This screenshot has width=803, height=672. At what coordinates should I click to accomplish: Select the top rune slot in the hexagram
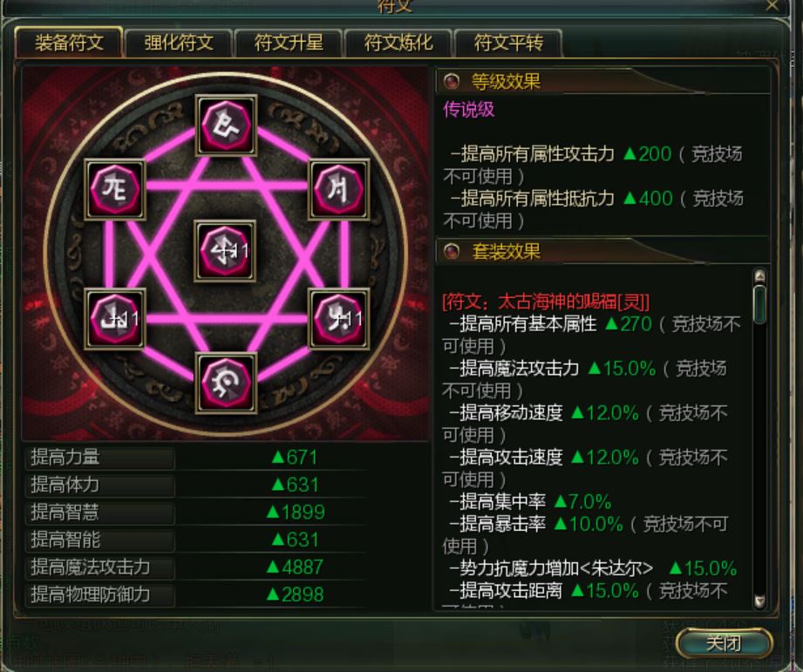coord(226,126)
